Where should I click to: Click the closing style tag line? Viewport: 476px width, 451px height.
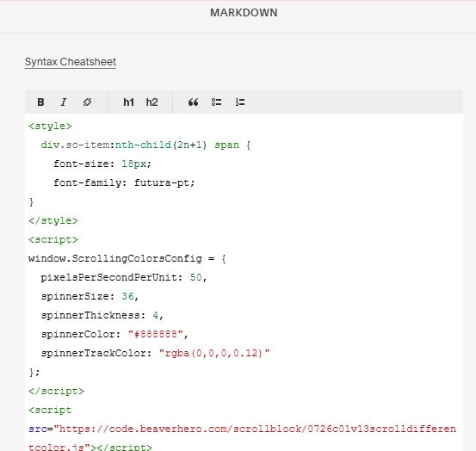(x=53, y=220)
